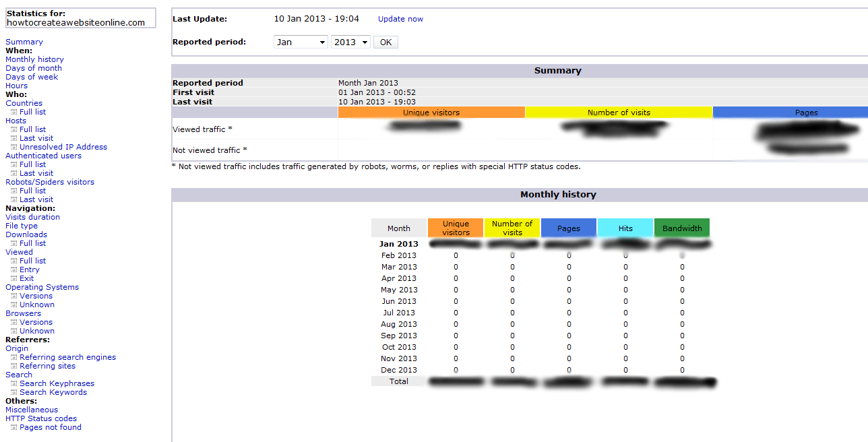Open the Pages not found icon
Viewport: 868px width, 442px height.
(x=15, y=427)
